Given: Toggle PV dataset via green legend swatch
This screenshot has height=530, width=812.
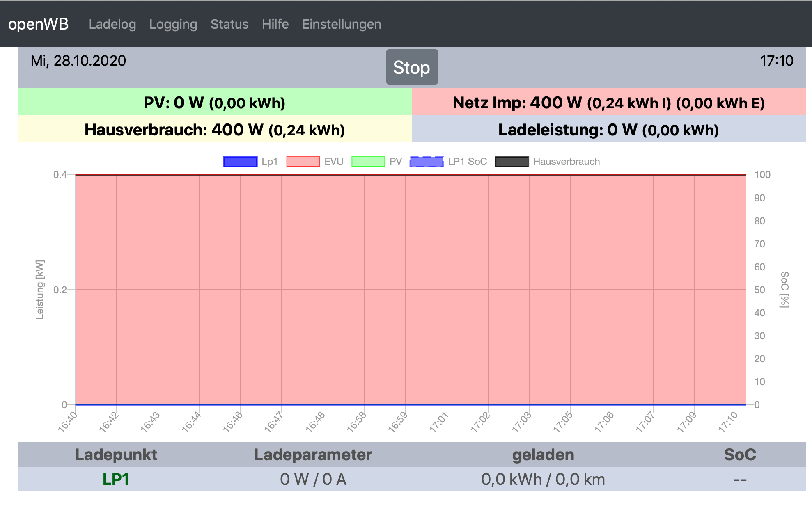Looking at the screenshot, I should [368, 162].
